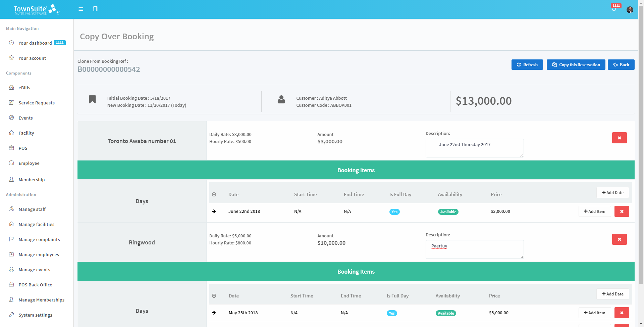The image size is (644, 327).
Task: Select the POS component icon
Action: (11, 148)
